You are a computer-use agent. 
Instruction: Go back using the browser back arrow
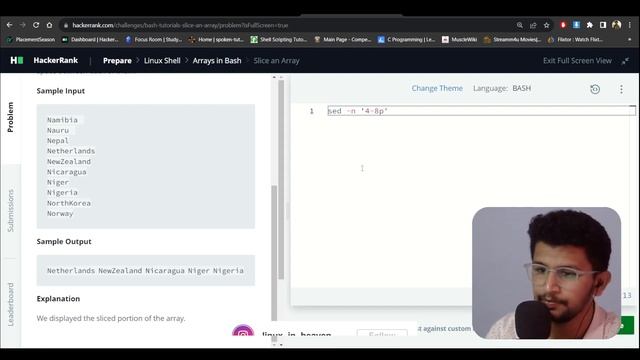pos(9,25)
